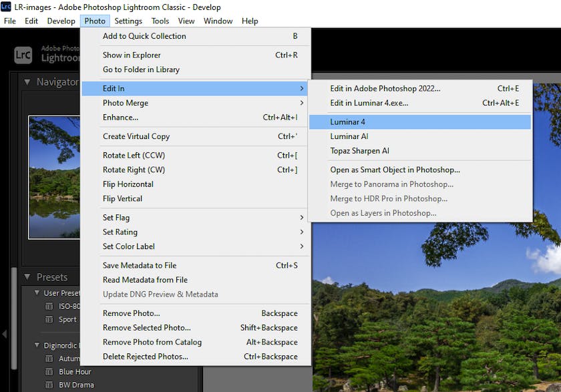Select Go to Folder in Library

[195, 69]
